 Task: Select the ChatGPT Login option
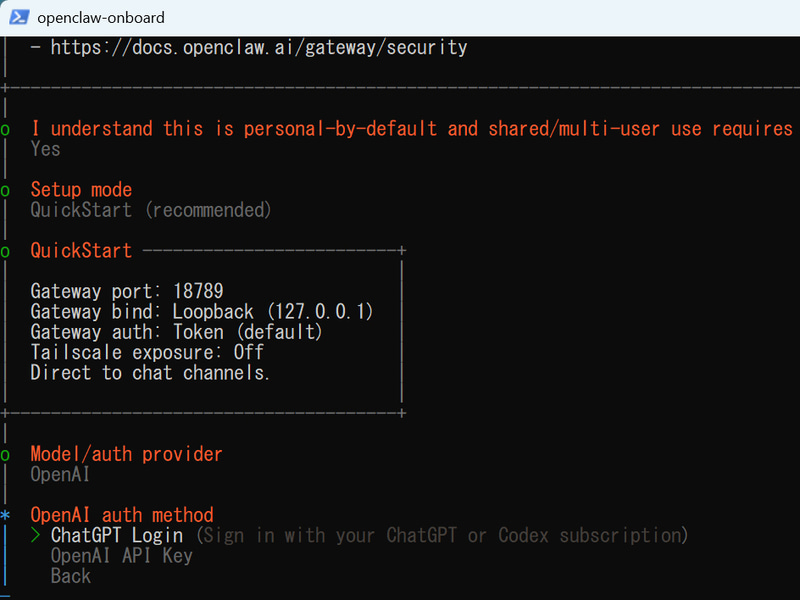tap(117, 535)
